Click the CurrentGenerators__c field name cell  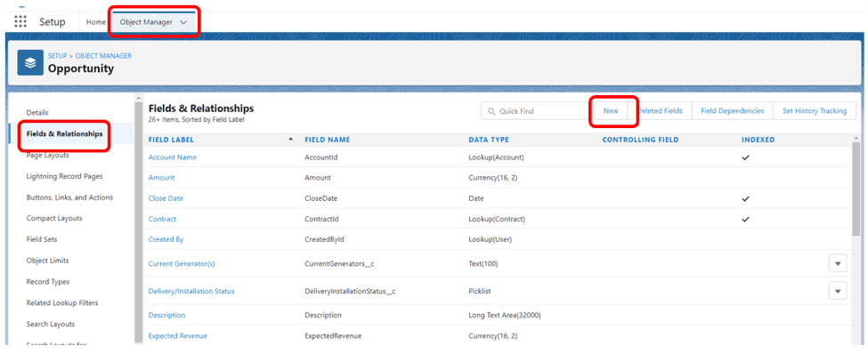339,264
